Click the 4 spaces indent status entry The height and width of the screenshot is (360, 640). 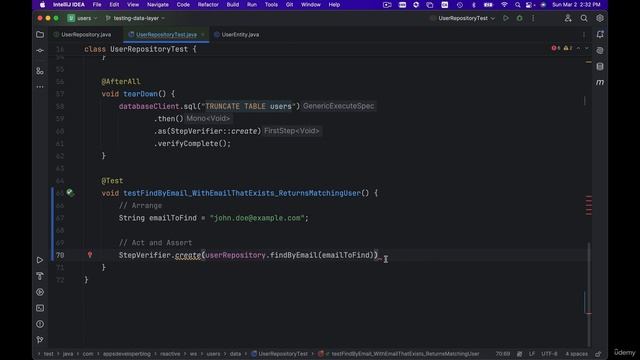(576, 354)
